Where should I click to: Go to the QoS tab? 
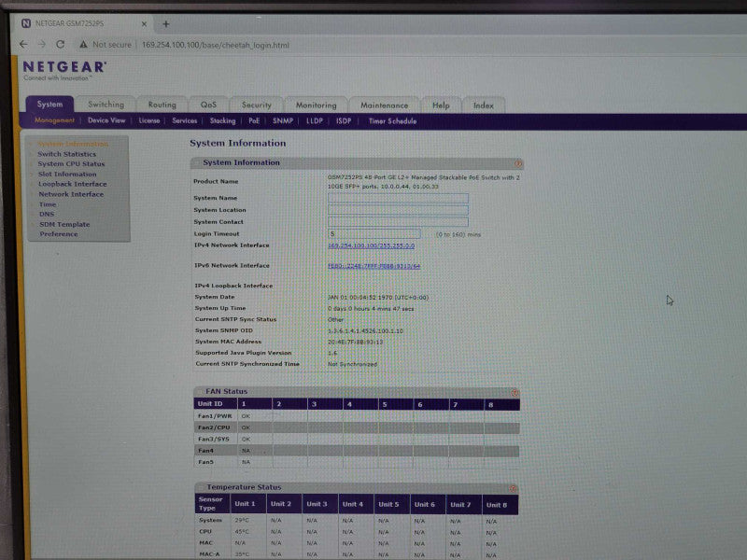coord(208,105)
